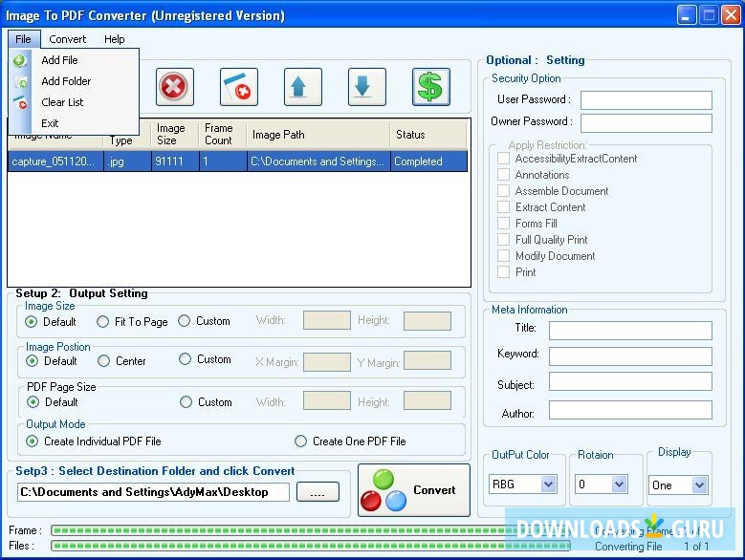Click the C:\Documents and Settings path cell
This screenshot has height=560, width=745.
pyautogui.click(x=318, y=162)
